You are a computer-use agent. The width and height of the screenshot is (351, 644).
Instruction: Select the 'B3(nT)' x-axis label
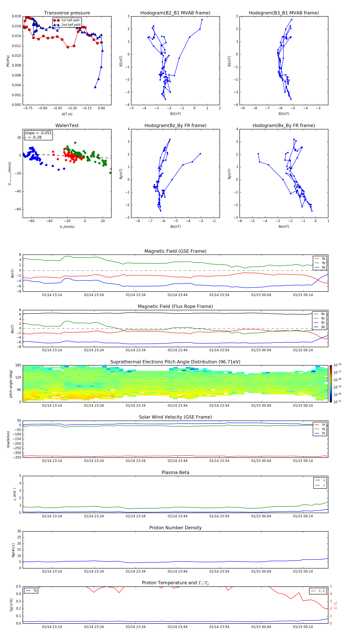point(284,114)
